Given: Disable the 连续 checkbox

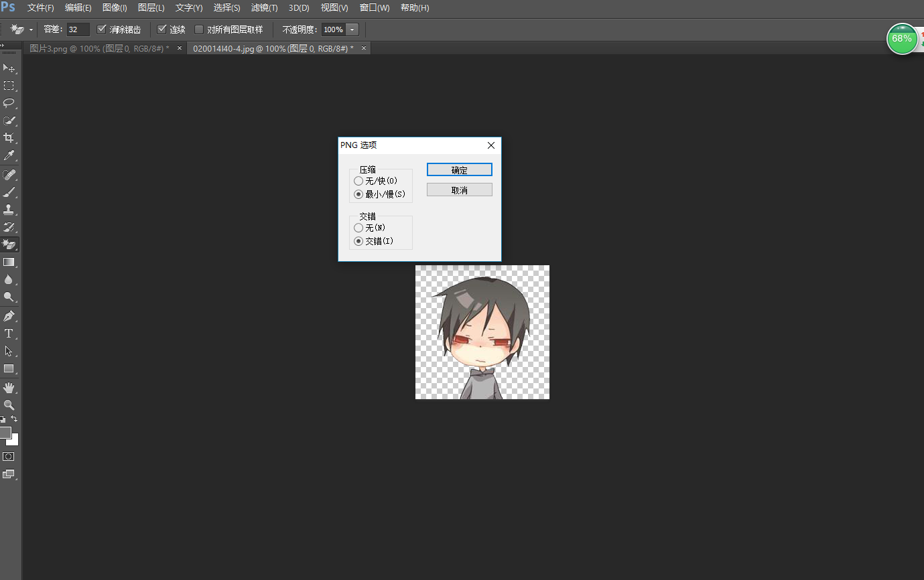Looking at the screenshot, I should tap(161, 29).
